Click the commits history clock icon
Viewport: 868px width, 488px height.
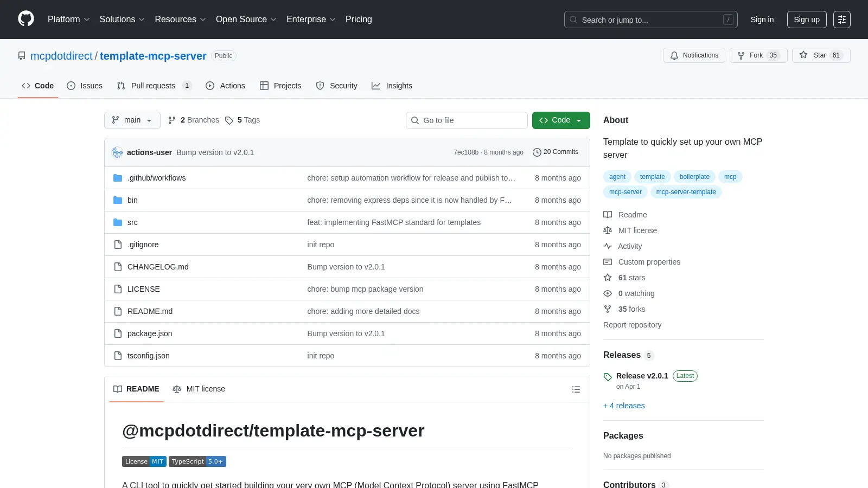click(x=537, y=152)
